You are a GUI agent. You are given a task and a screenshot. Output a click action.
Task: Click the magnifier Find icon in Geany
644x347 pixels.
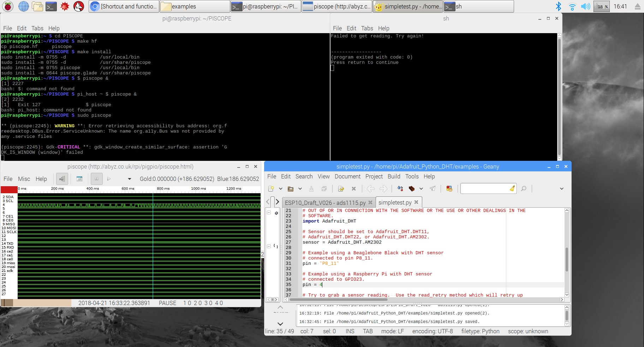[524, 189]
